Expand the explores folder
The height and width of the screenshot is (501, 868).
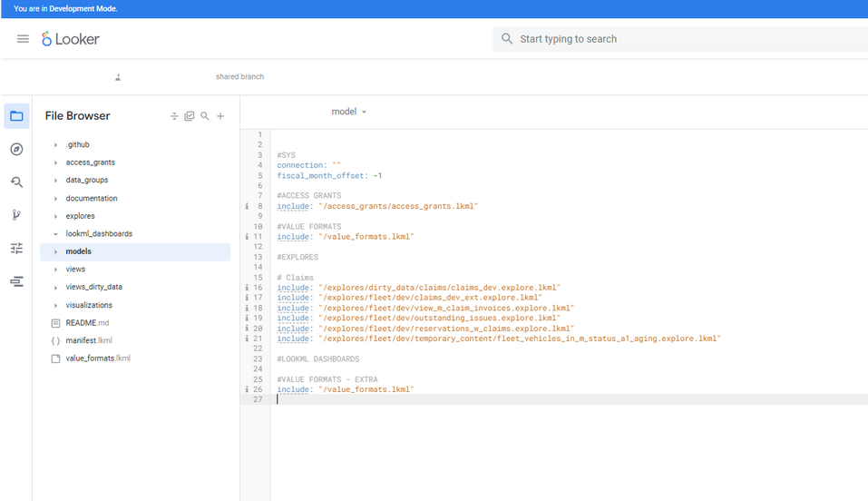click(55, 216)
